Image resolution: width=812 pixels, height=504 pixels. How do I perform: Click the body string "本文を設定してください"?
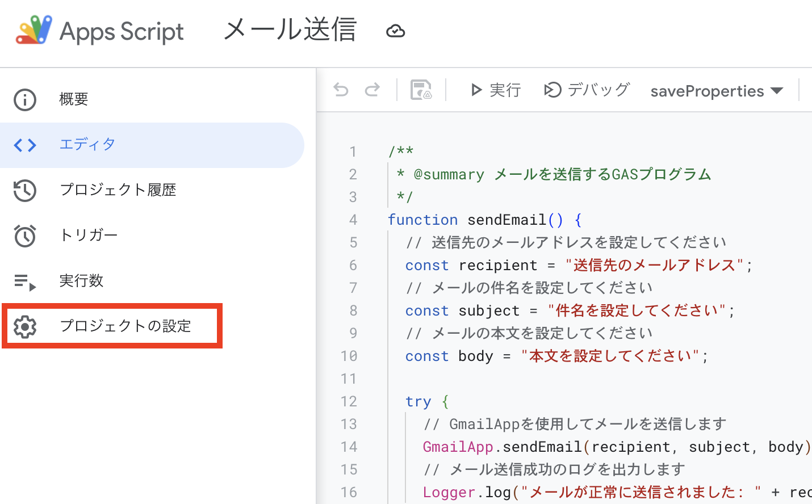pyautogui.click(x=610, y=356)
